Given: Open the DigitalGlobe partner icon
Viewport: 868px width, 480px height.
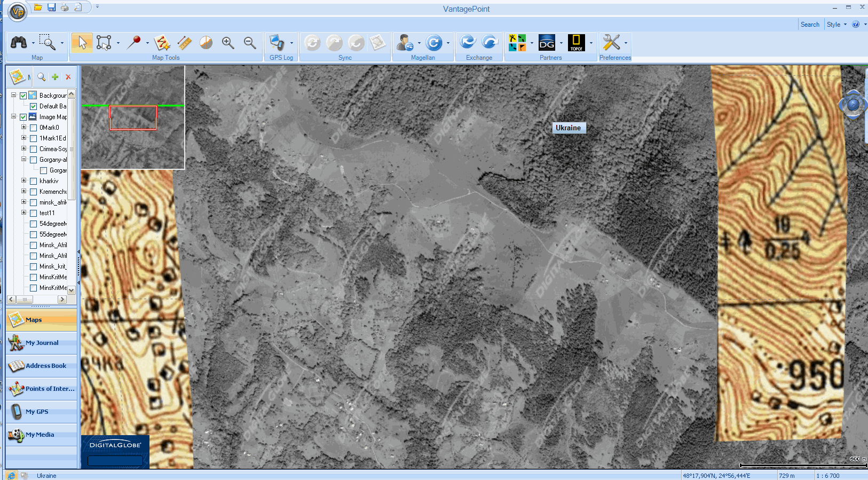Looking at the screenshot, I should coord(547,43).
